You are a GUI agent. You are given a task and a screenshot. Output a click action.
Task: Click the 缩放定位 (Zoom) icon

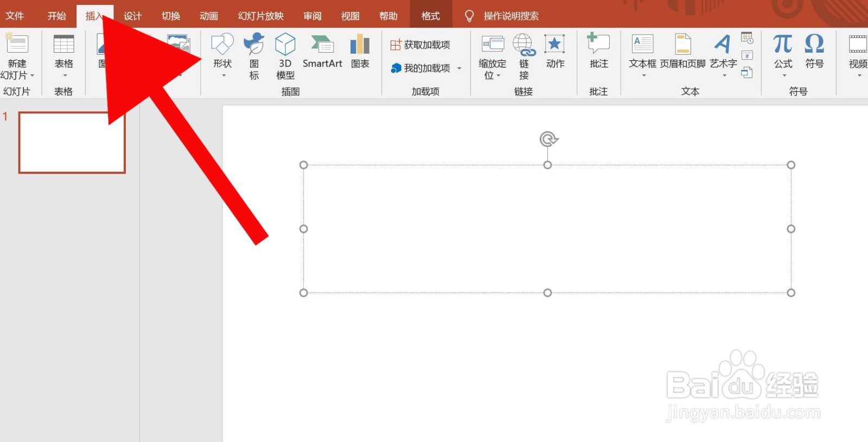[x=493, y=44]
